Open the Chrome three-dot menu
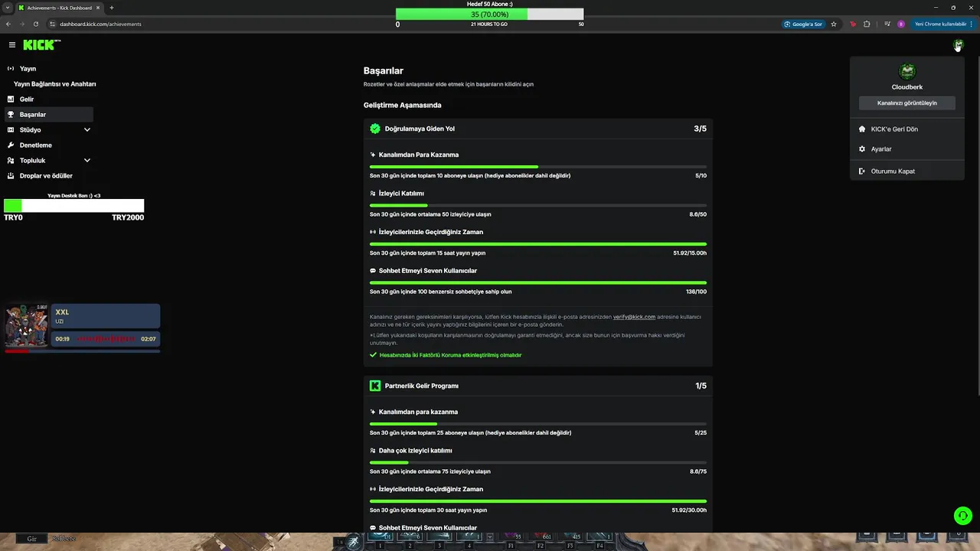Image resolution: width=980 pixels, height=551 pixels. coord(972,24)
